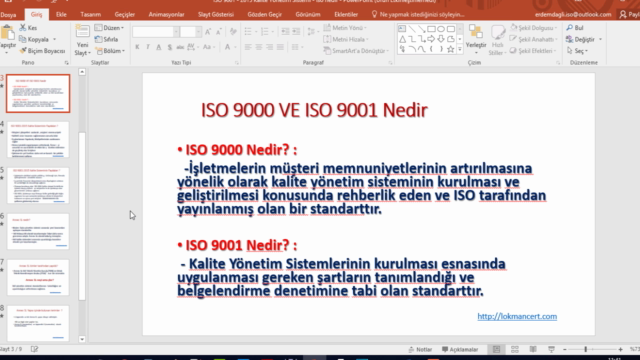
Task: Switch to the Tasarım ribbon tab
Action: coord(91,14)
